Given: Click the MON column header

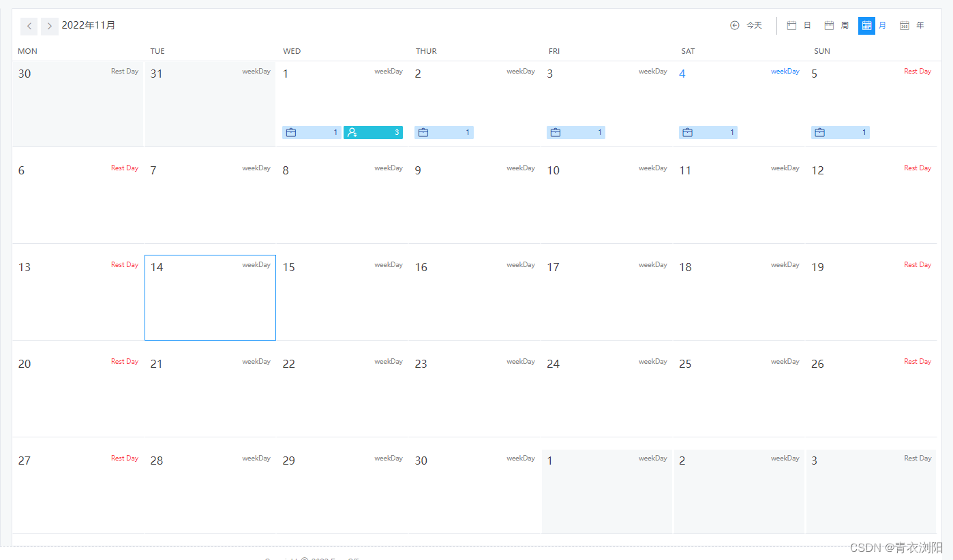Looking at the screenshot, I should pyautogui.click(x=27, y=51).
